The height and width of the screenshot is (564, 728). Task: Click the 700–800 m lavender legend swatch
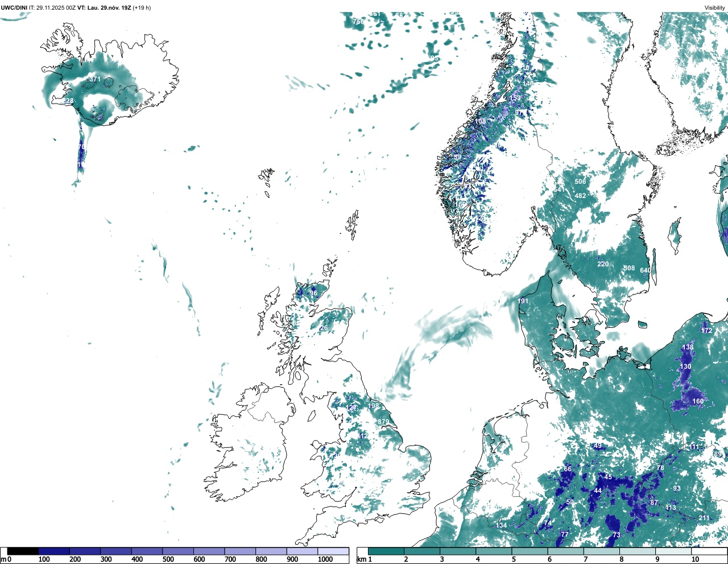(x=240, y=551)
